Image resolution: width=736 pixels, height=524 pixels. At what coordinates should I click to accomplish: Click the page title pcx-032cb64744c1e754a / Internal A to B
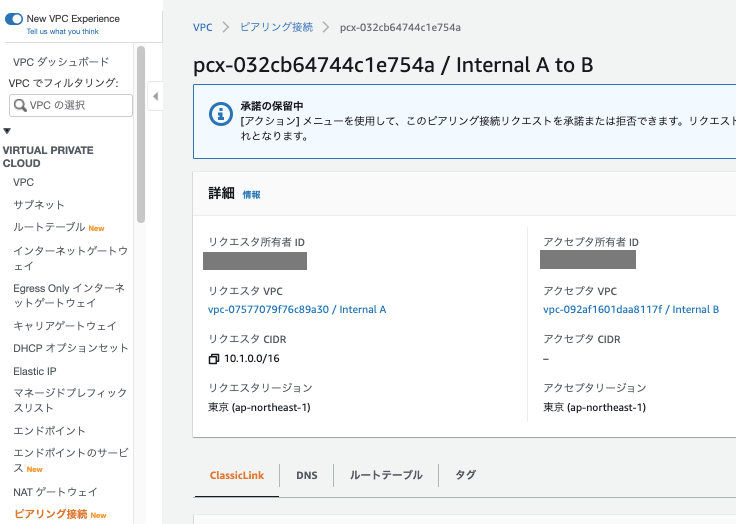coord(393,65)
